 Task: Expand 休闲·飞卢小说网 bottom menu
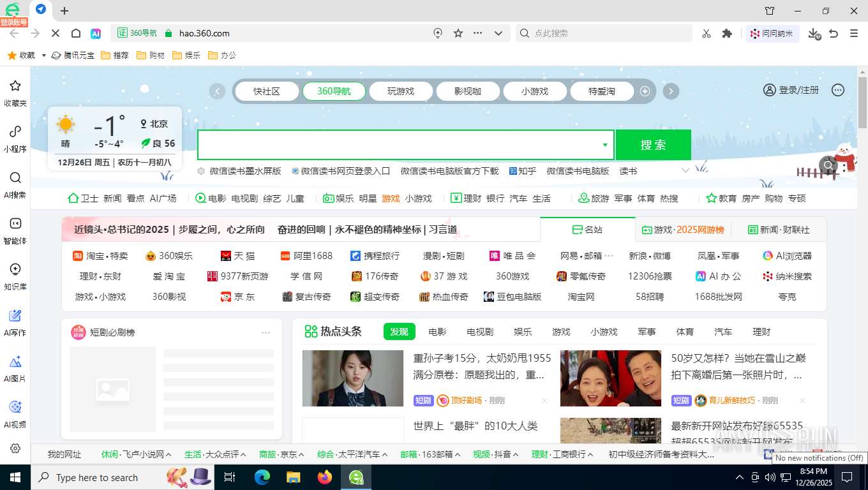[x=168, y=454]
